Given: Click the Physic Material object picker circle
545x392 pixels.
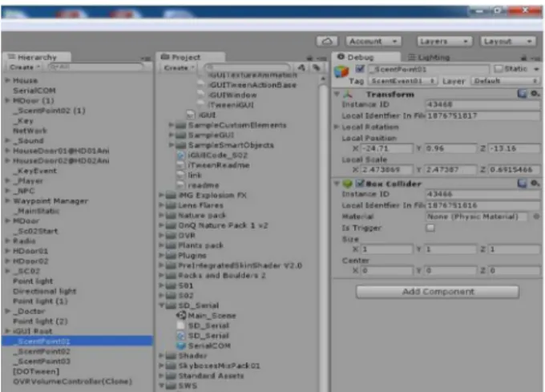Looking at the screenshot, I should [x=536, y=216].
